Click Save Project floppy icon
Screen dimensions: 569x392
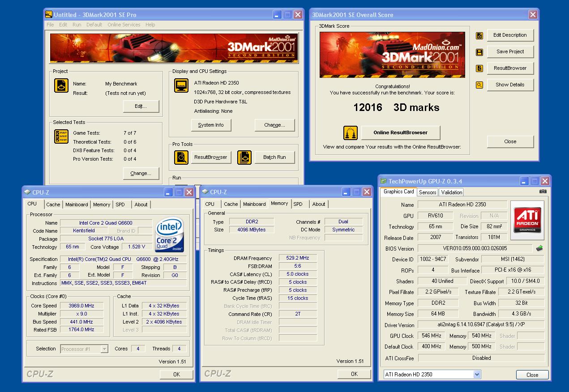coord(479,52)
